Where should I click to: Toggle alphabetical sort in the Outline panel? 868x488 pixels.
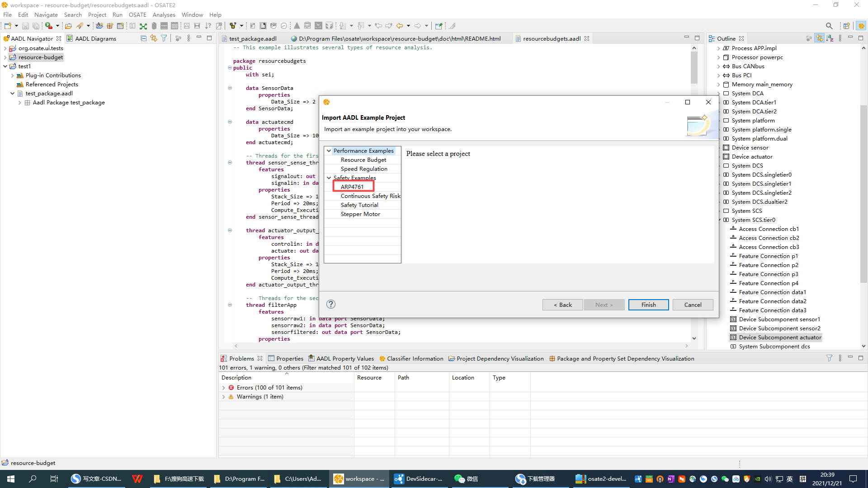click(x=830, y=38)
